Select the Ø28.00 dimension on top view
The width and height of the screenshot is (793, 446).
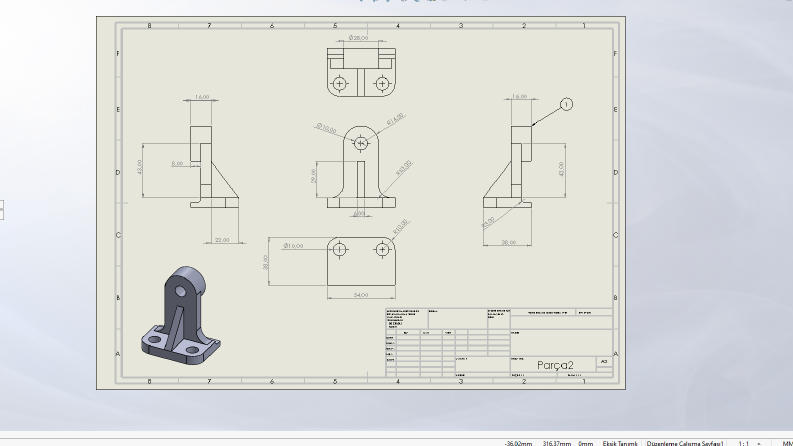(x=358, y=38)
